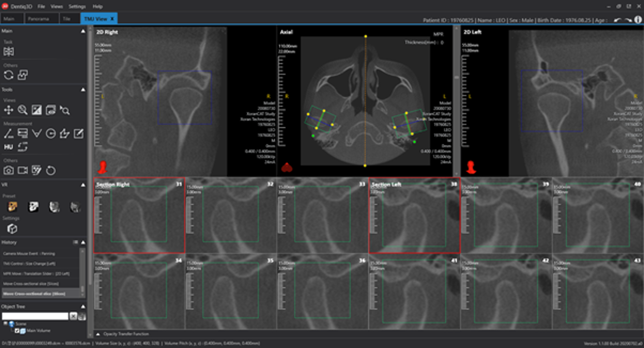644x348 pixels.
Task: Select the Pan tool in Views
Action: pyautogui.click(x=8, y=110)
